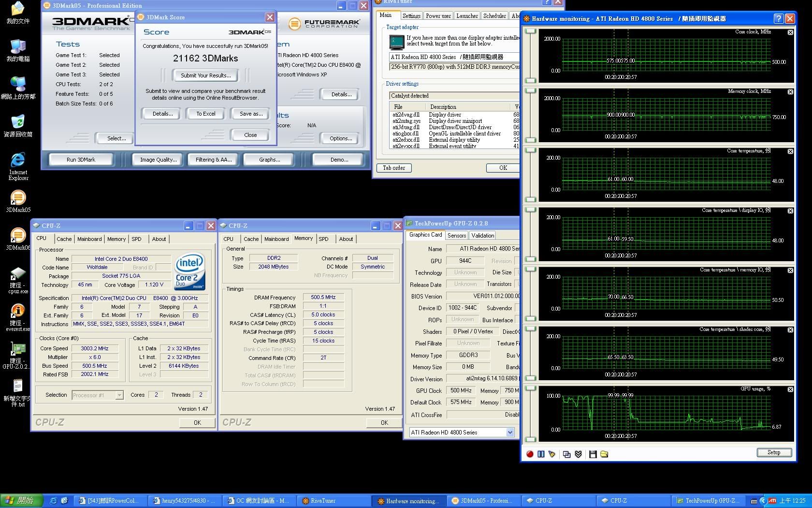Open the cpuz.exe shortcut icon
This screenshot has height=508, width=812.
click(18, 280)
